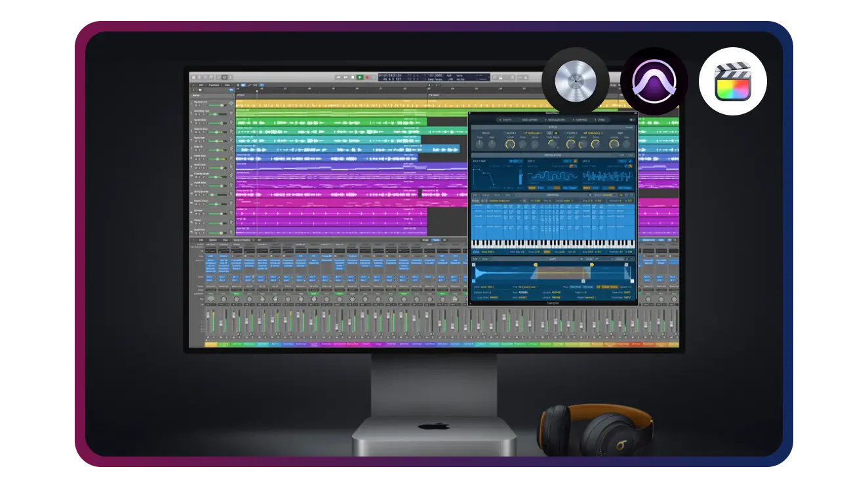
Task: Select the Single mixer view button
Action: point(425,240)
